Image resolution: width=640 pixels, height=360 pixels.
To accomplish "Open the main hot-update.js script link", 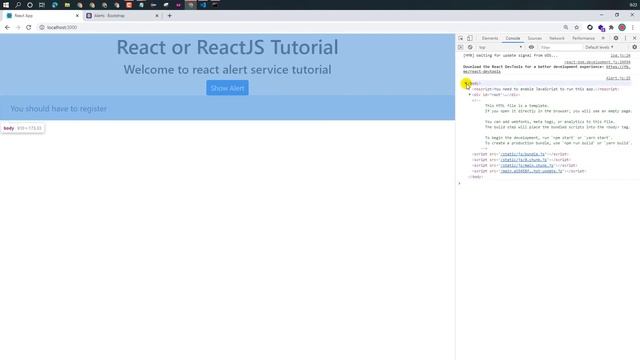I will (x=531, y=171).
